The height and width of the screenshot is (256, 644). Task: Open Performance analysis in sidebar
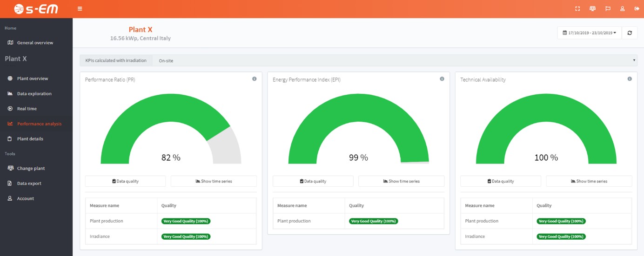coord(39,124)
